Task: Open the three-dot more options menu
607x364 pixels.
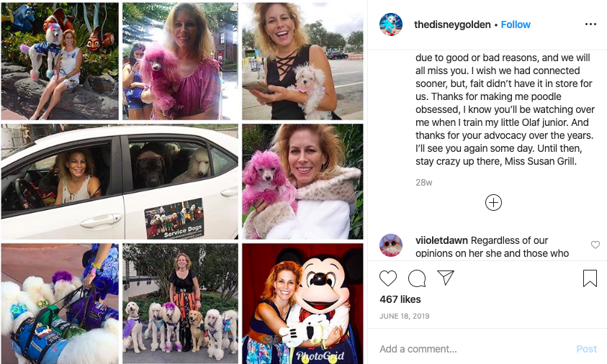Action: click(x=590, y=24)
